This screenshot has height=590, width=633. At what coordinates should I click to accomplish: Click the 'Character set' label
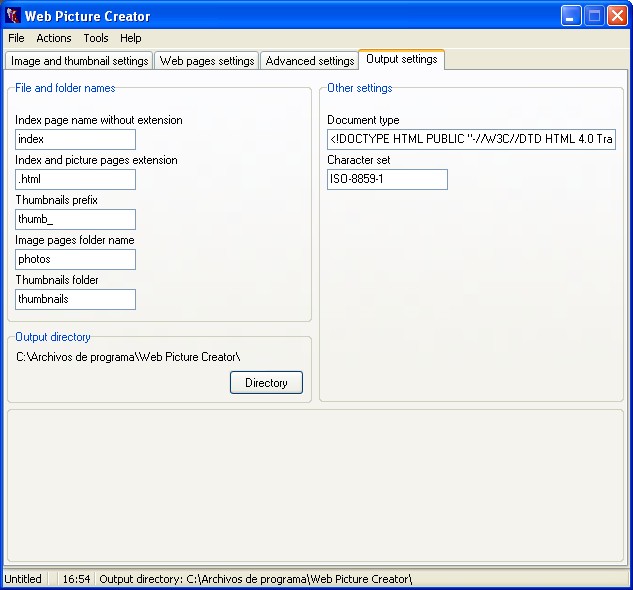pos(358,160)
